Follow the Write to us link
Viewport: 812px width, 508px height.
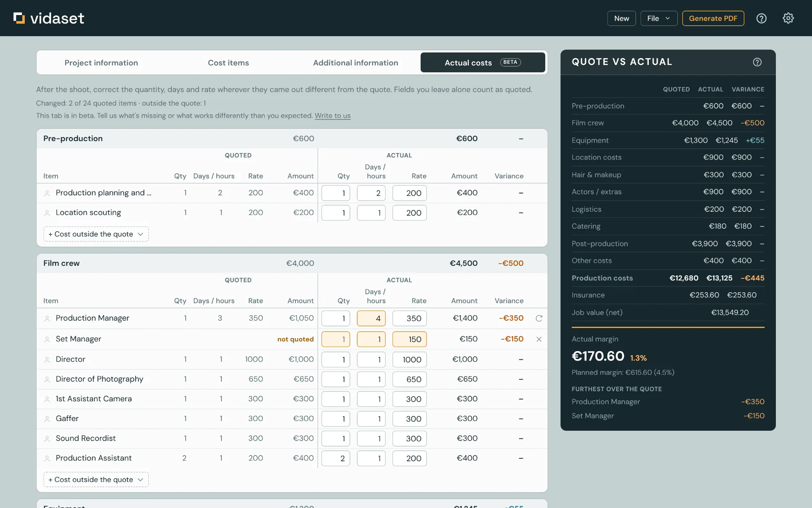click(x=333, y=115)
